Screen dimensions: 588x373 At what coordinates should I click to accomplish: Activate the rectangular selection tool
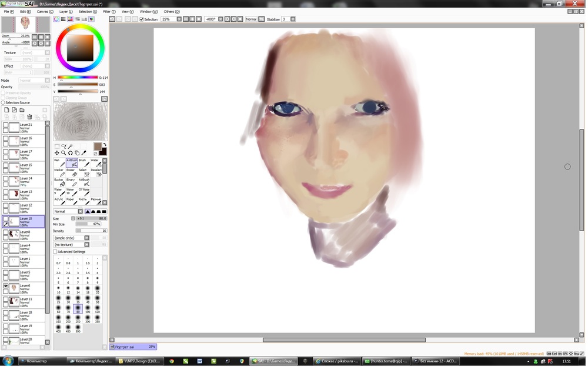(x=57, y=146)
